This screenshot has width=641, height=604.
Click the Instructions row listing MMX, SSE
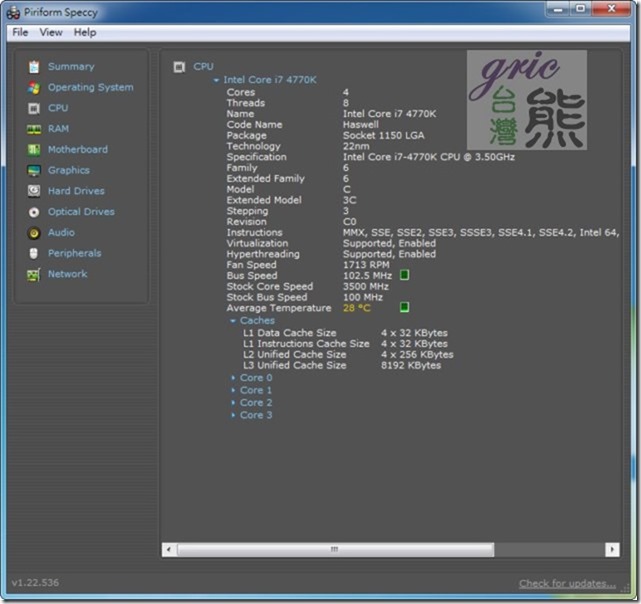point(423,233)
